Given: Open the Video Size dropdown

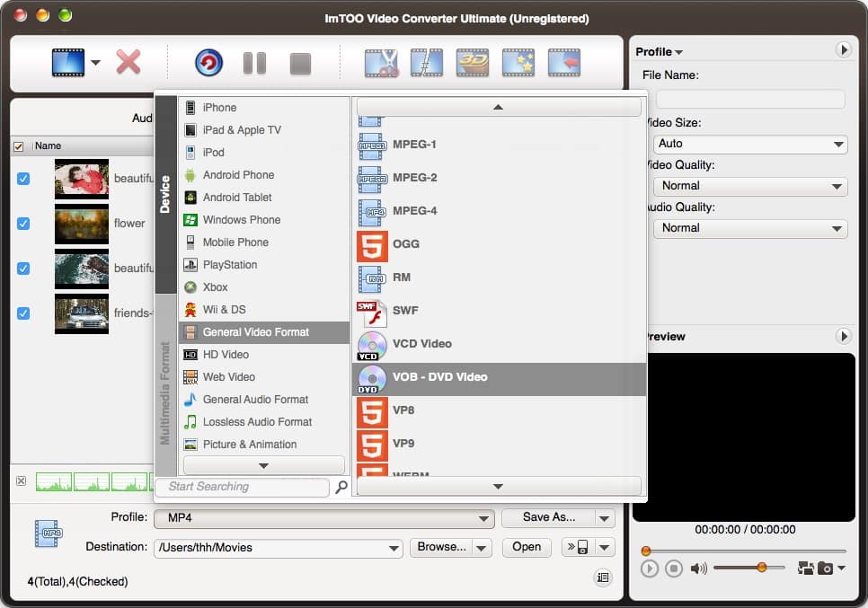Looking at the screenshot, I should (x=748, y=144).
